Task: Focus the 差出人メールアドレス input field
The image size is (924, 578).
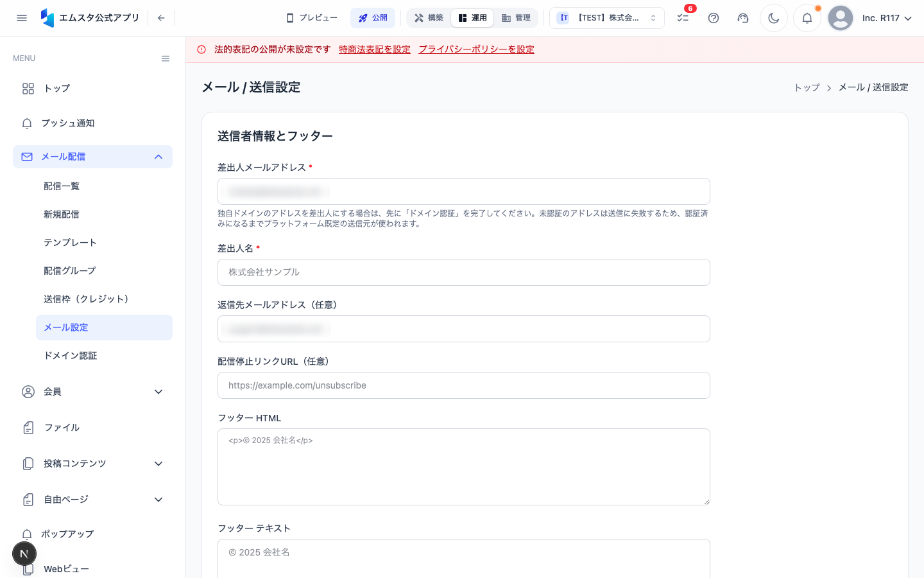Action: (x=464, y=191)
